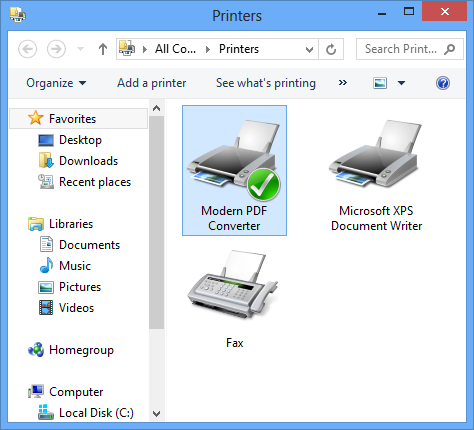Change view using the view icon
Screen dimensions: 474x430
pyautogui.click(x=380, y=83)
